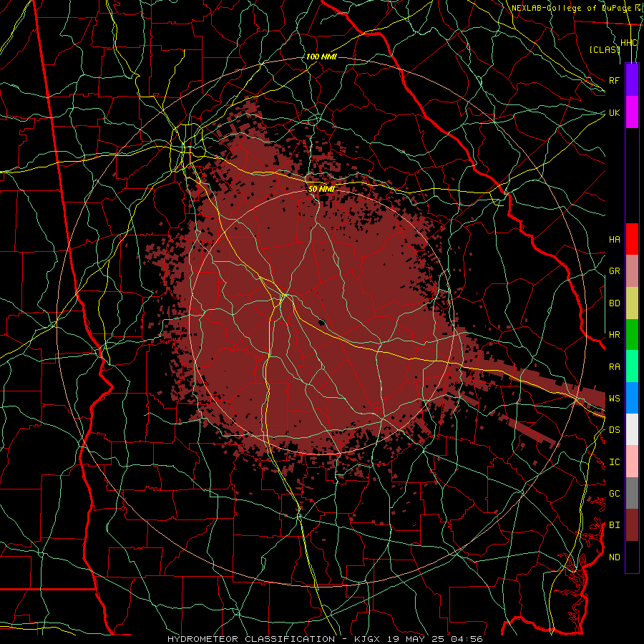Click the GC legend label
The height and width of the screenshot is (644, 644).
click(x=614, y=493)
